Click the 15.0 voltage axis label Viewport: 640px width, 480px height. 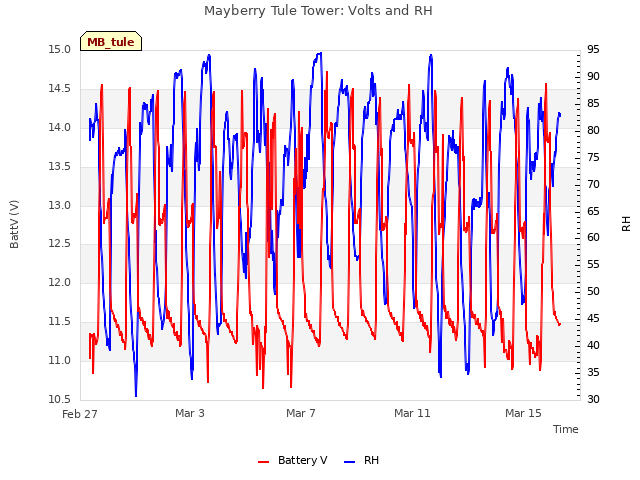click(x=60, y=49)
